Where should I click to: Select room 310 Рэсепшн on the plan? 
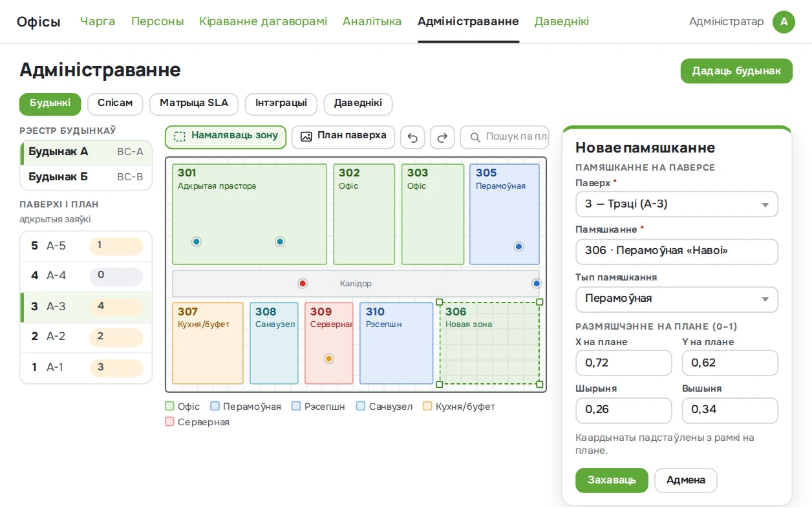[396, 343]
